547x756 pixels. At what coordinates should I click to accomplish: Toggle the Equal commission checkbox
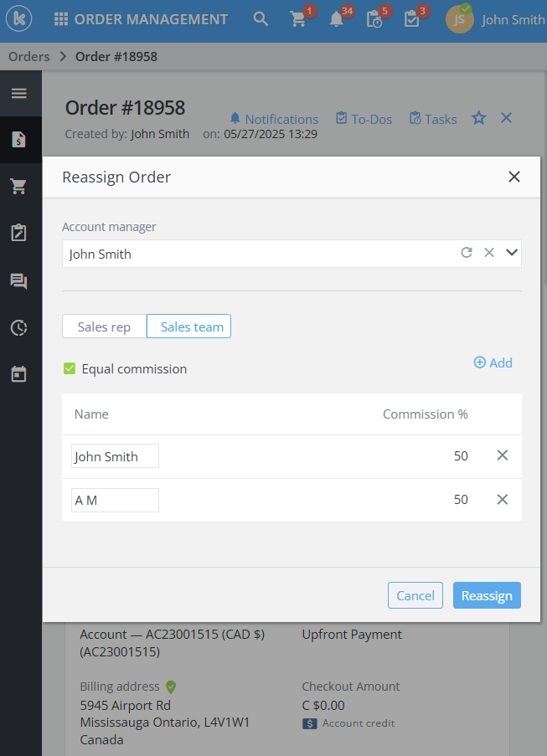[x=70, y=368]
